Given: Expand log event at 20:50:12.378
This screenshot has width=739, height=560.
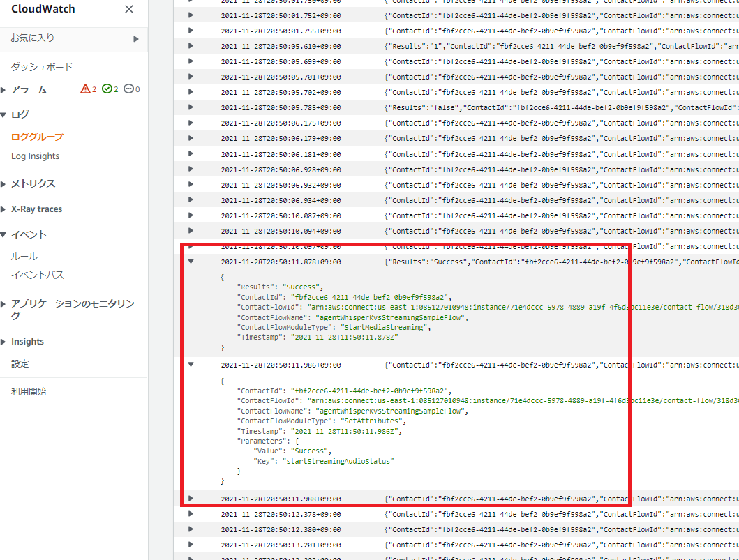Looking at the screenshot, I should click(x=191, y=514).
